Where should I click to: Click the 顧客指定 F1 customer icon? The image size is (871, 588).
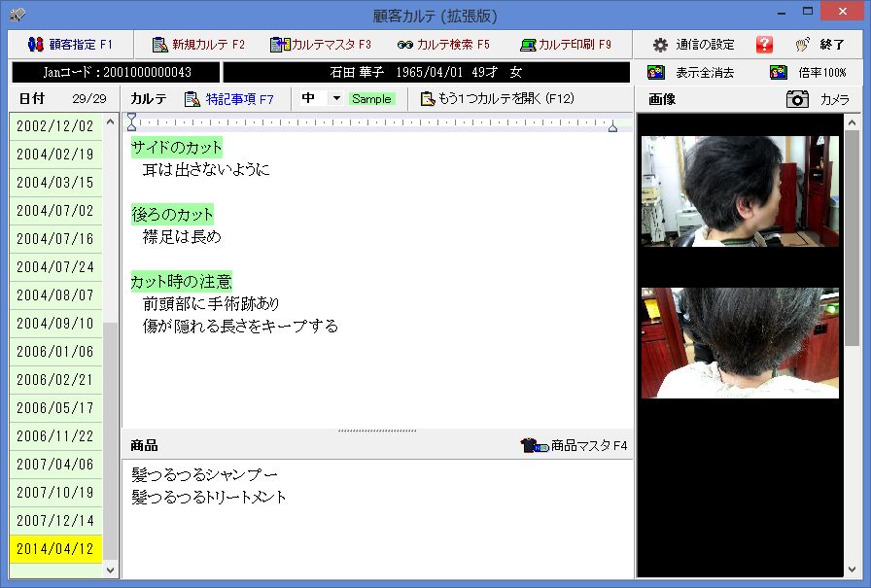pos(36,45)
